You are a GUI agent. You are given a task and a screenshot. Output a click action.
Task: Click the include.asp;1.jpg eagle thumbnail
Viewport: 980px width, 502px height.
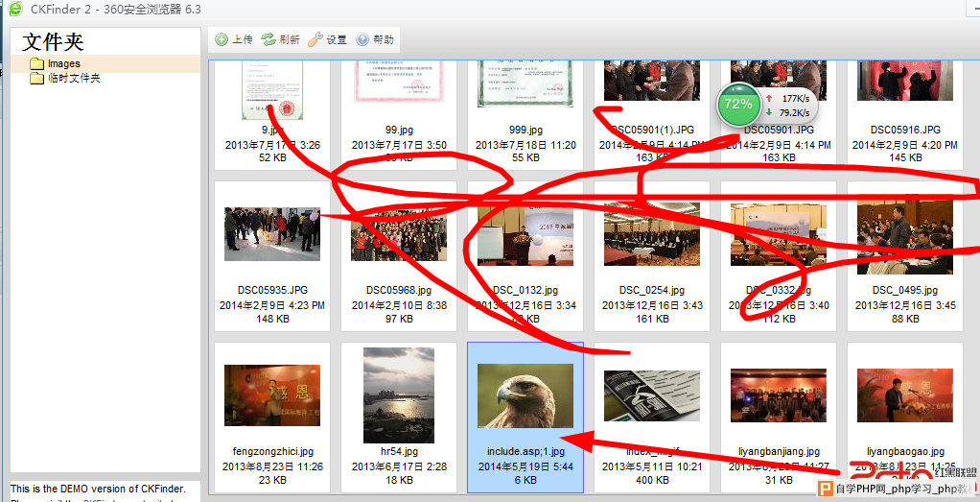click(x=525, y=395)
